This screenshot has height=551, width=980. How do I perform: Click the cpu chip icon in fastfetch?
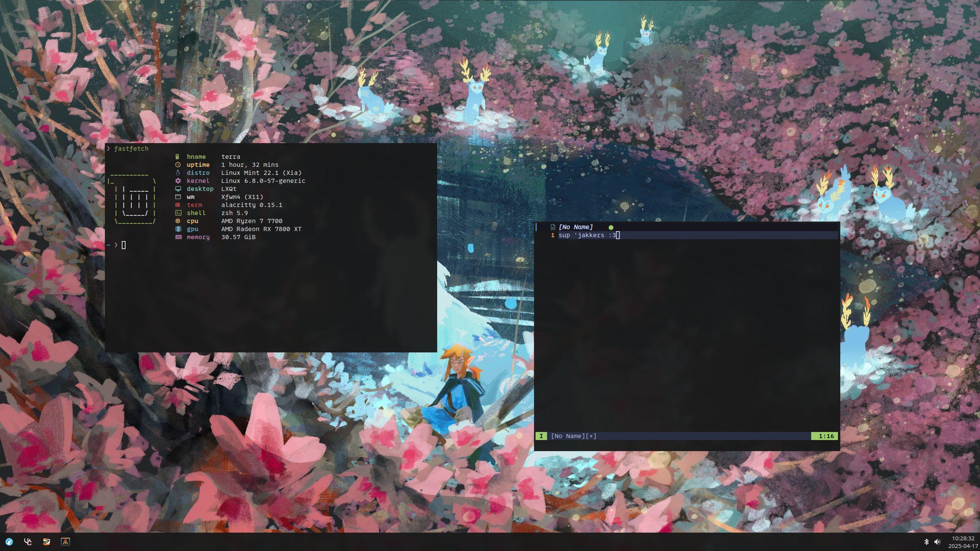pos(178,221)
